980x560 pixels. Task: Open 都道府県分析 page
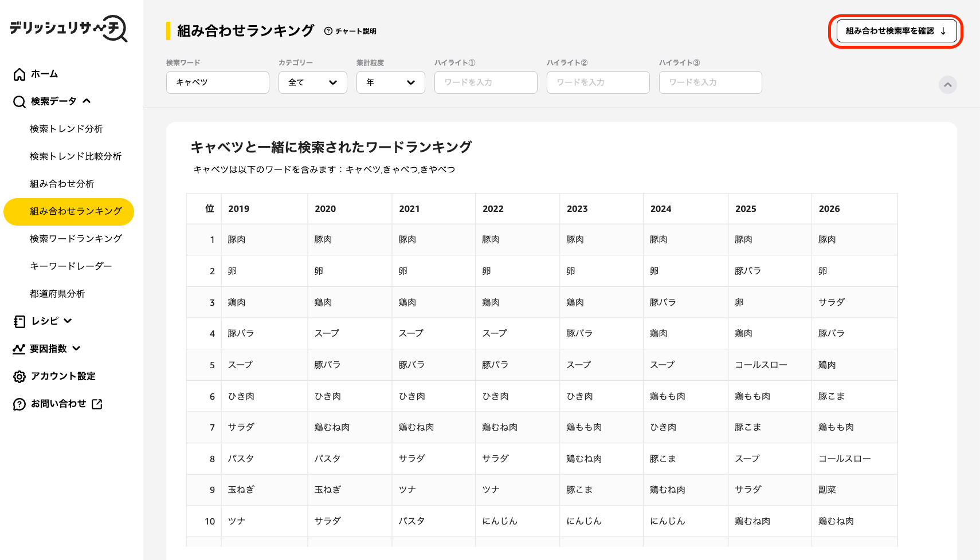pos(57,294)
